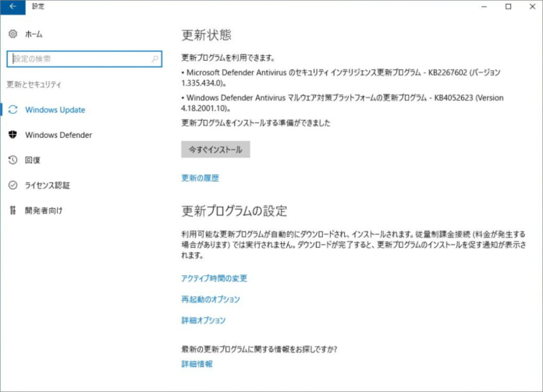543x392 pixels.
Task: Click the back arrow in title bar
Action: point(12,6)
